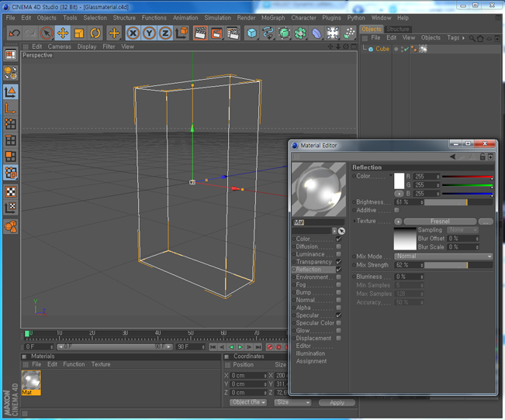Switch to Points mode

click(11, 124)
